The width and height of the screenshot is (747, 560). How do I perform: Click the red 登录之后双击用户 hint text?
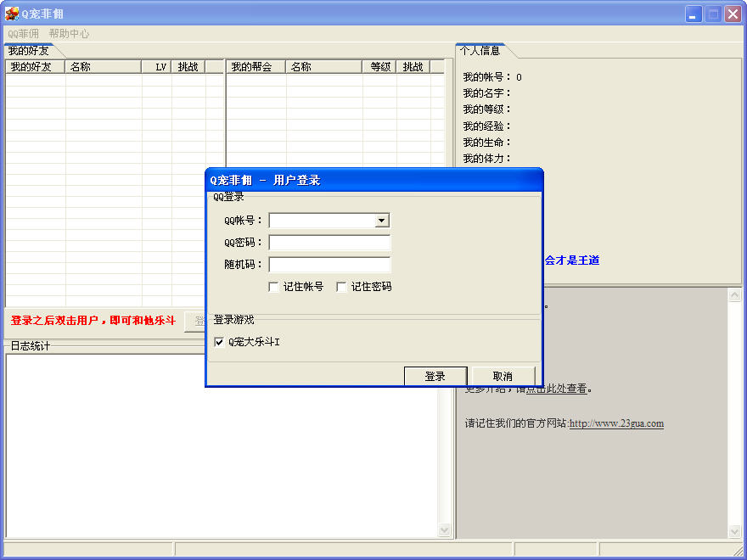pos(93,321)
